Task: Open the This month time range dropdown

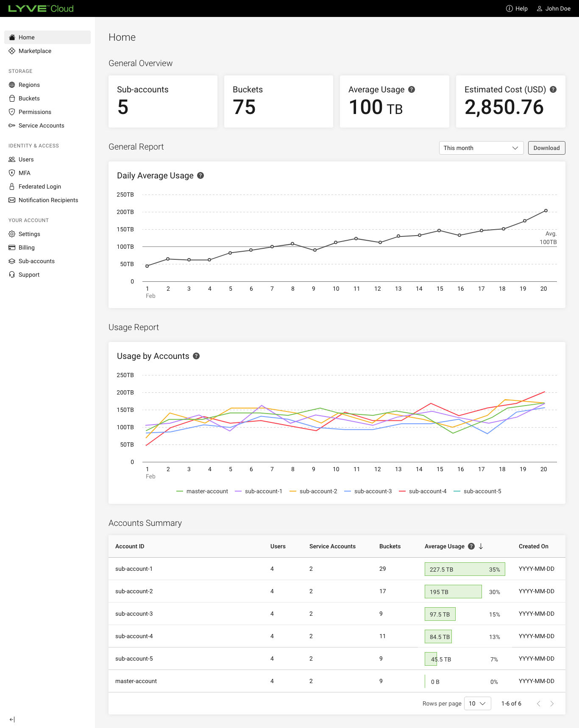Action: 481,148
